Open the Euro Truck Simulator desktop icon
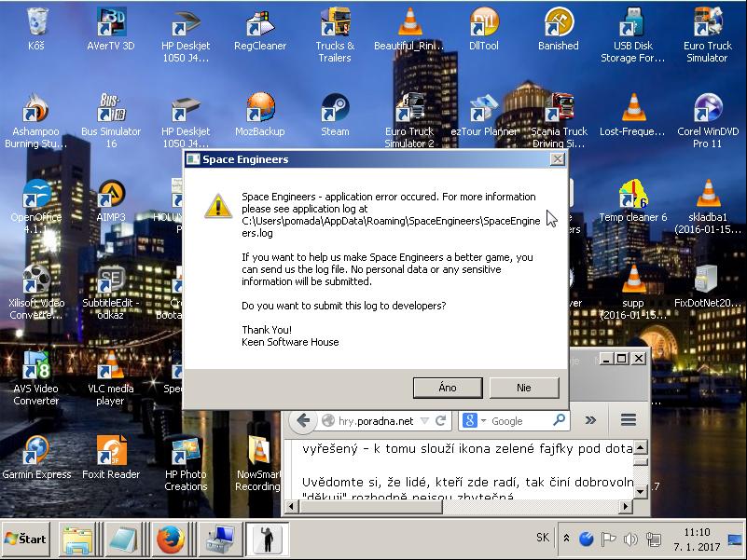This screenshot has width=747, height=560. 707,23
